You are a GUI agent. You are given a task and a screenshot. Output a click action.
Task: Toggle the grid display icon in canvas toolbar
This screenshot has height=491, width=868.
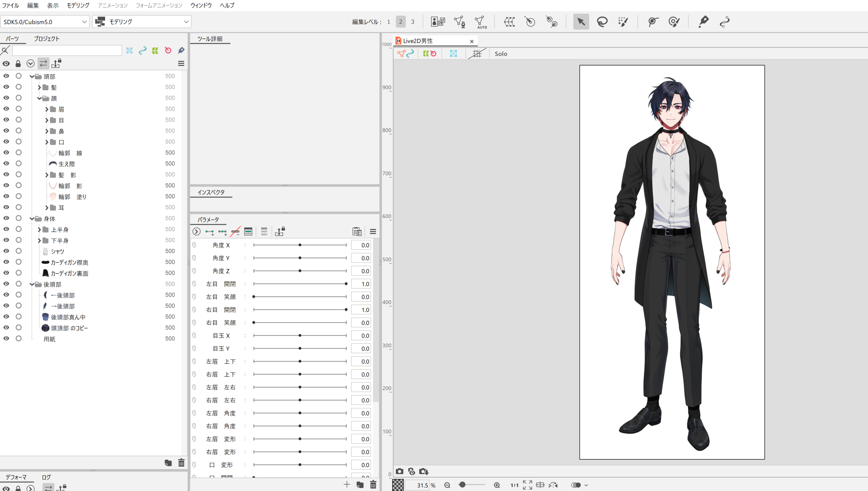[x=477, y=54]
